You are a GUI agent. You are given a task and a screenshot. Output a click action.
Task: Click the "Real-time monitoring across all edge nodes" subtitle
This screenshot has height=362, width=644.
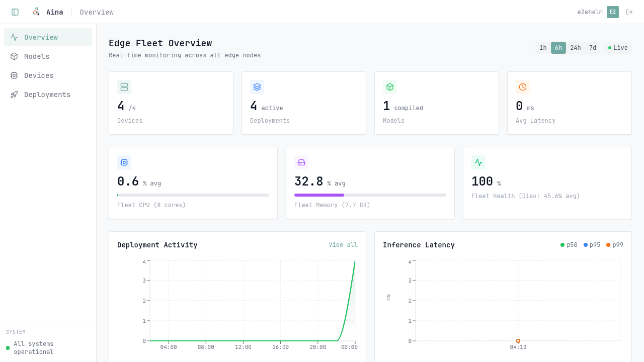pyautogui.click(x=185, y=55)
